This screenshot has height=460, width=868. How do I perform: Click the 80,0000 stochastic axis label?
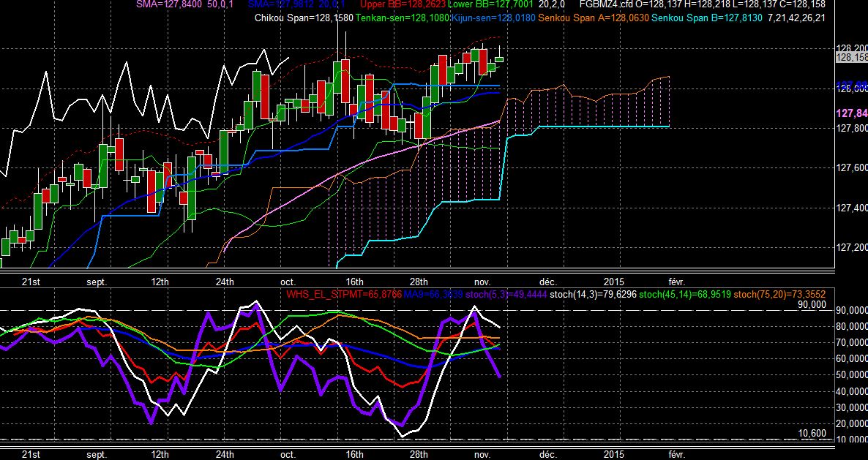(x=852, y=327)
